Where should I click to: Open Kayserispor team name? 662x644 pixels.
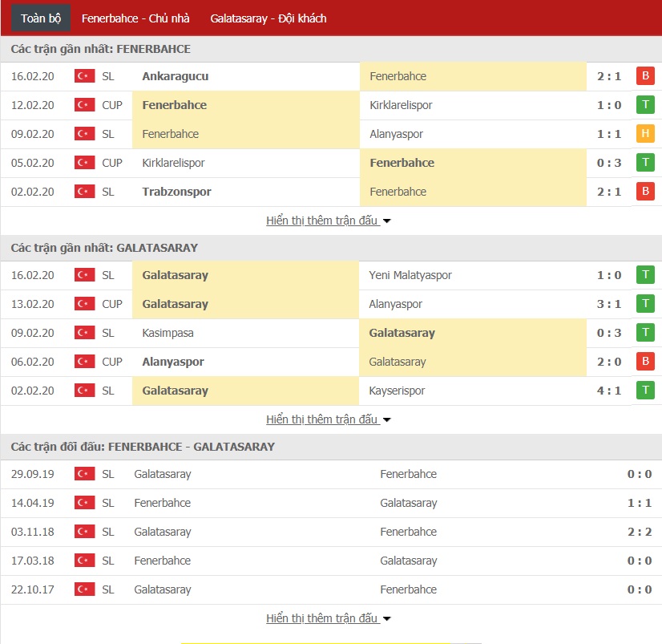(397, 391)
